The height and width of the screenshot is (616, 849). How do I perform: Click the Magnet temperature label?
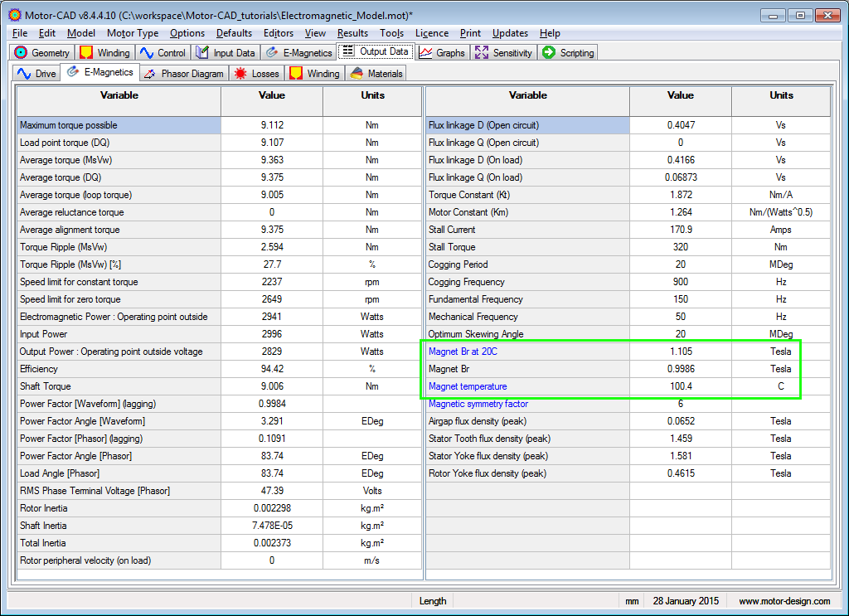(468, 386)
